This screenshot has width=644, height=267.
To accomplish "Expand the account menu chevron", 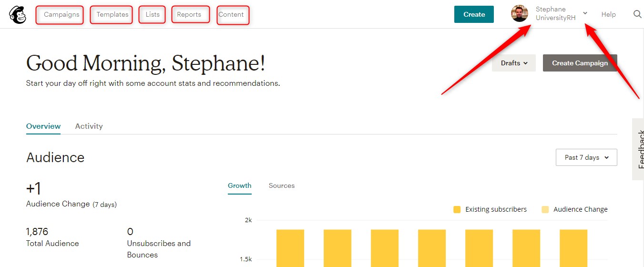I will (x=585, y=13).
